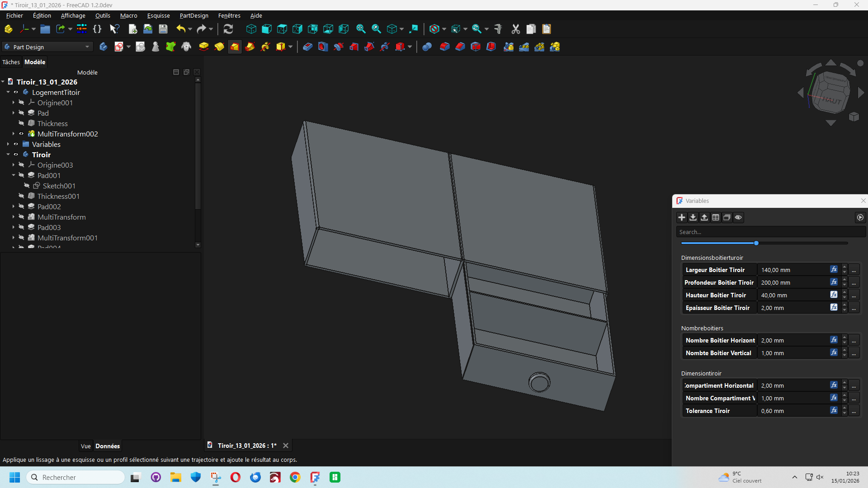Image resolution: width=868 pixels, height=488 pixels.
Task: Toggle visibility of MultiTransform002
Action: [21, 134]
